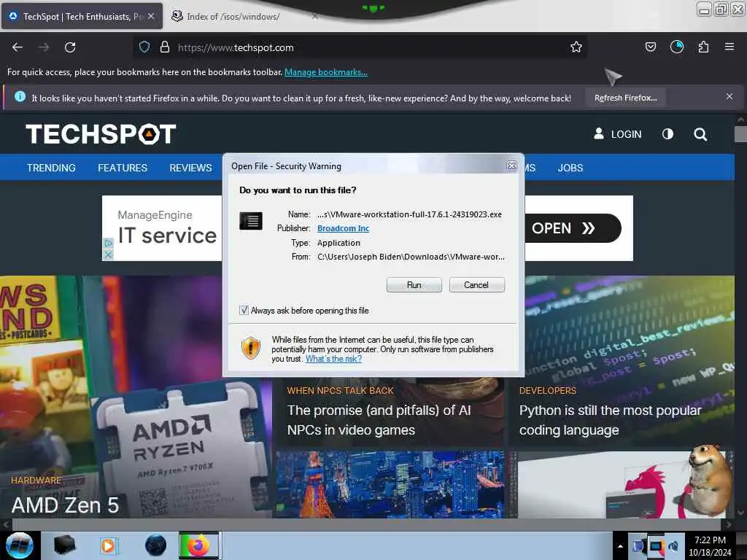The height and width of the screenshot is (560, 747).
Task: Click the padlock site info icon
Action: [x=165, y=47]
